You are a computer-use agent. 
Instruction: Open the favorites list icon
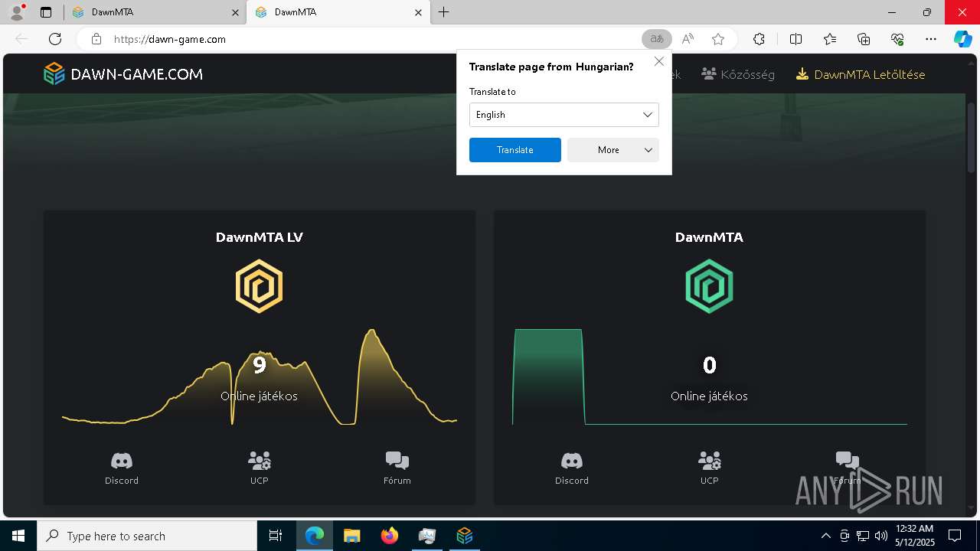830,39
